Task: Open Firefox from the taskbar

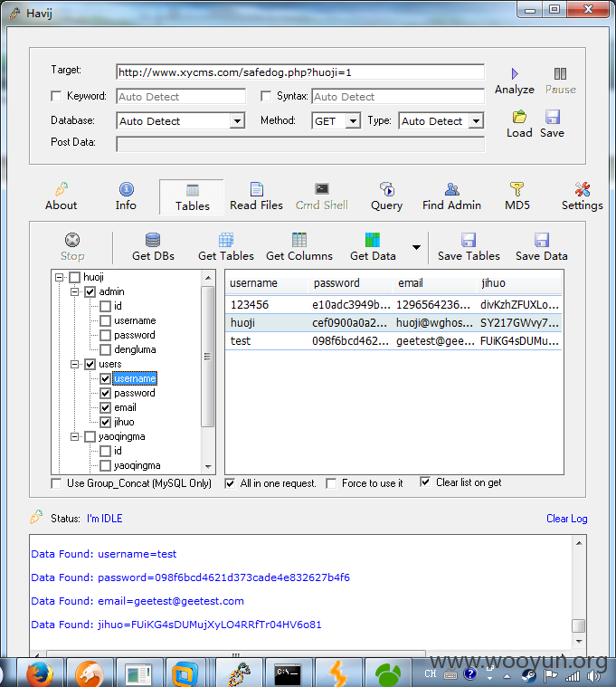Action: (x=40, y=673)
